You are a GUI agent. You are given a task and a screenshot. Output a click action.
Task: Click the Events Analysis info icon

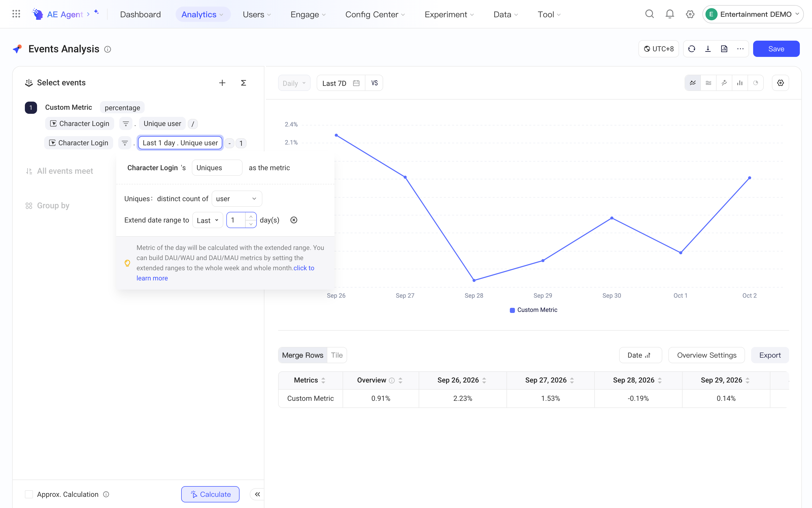[107, 49]
